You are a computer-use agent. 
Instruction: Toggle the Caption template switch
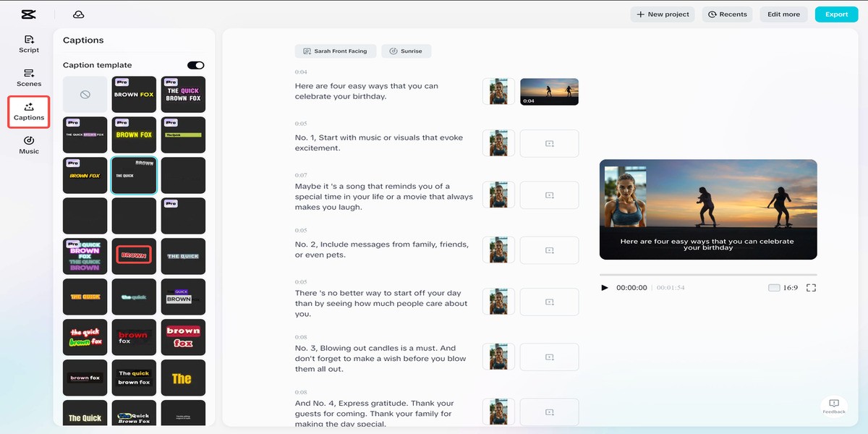tap(195, 65)
